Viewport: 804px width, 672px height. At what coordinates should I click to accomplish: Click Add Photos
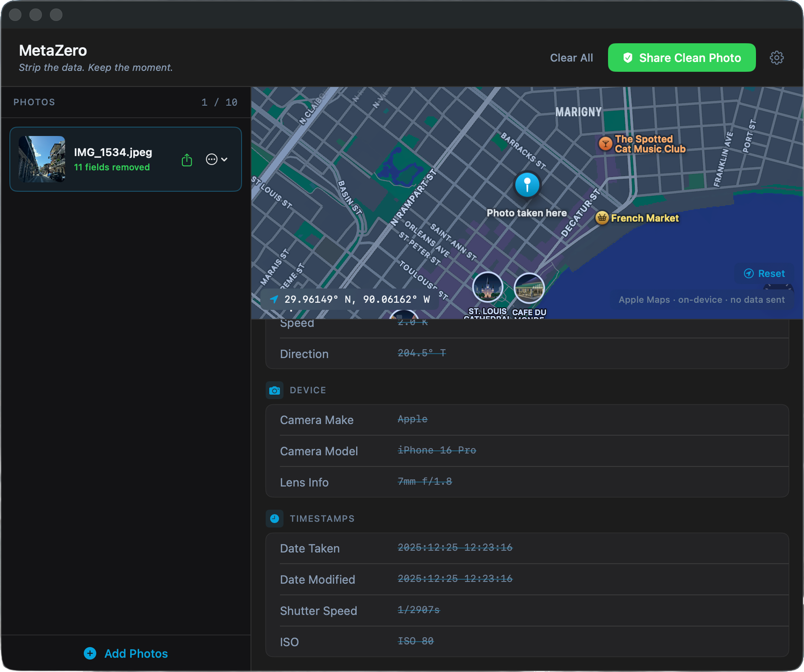(x=126, y=653)
